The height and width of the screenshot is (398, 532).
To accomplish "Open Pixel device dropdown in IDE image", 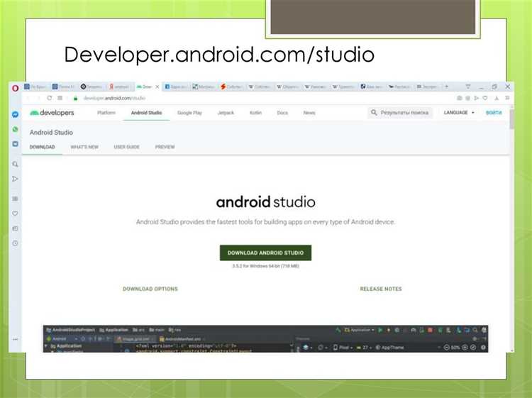I will (x=343, y=348).
